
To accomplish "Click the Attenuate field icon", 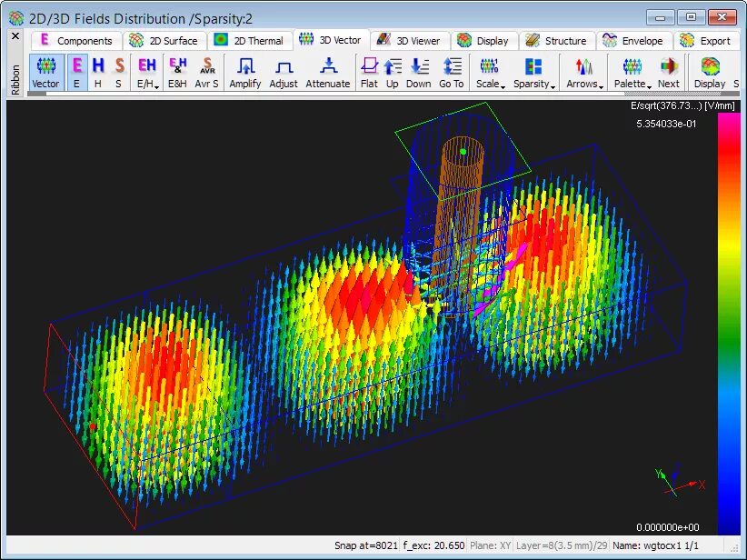I will click(328, 73).
